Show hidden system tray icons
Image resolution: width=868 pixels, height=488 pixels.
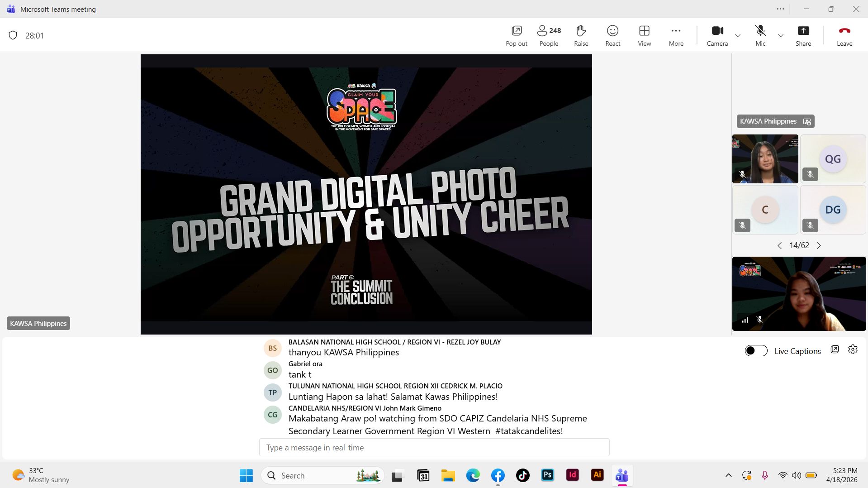[x=728, y=475]
